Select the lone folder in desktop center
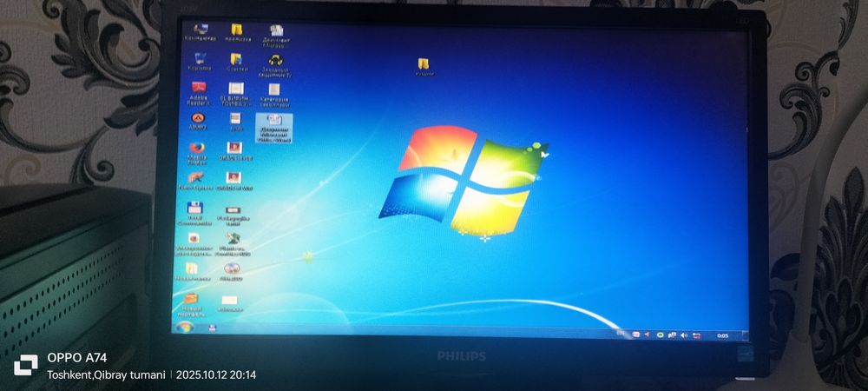The height and width of the screenshot is (391, 868). pyautogui.click(x=424, y=66)
